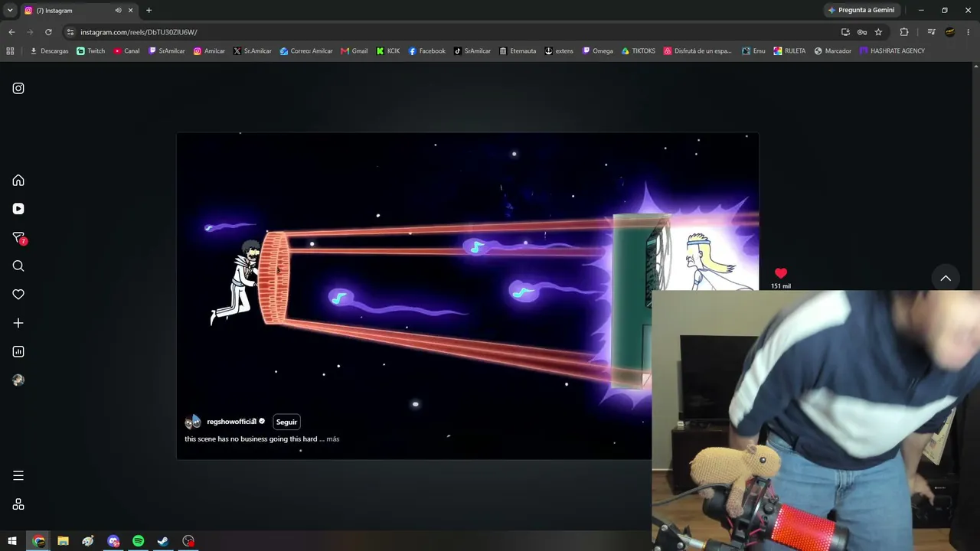Open the Reels section

(x=18, y=209)
